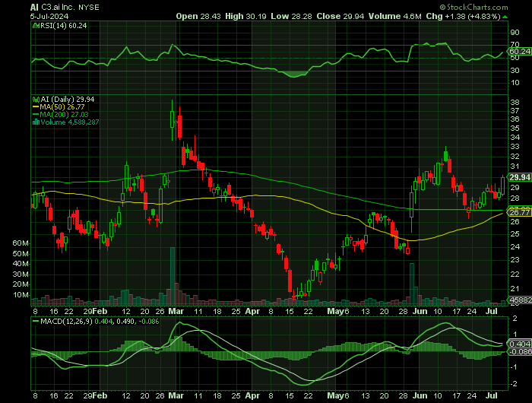This screenshot has width=532, height=403.
Task: Click 'Apr' on the price panel date axis
Action: coord(252,311)
